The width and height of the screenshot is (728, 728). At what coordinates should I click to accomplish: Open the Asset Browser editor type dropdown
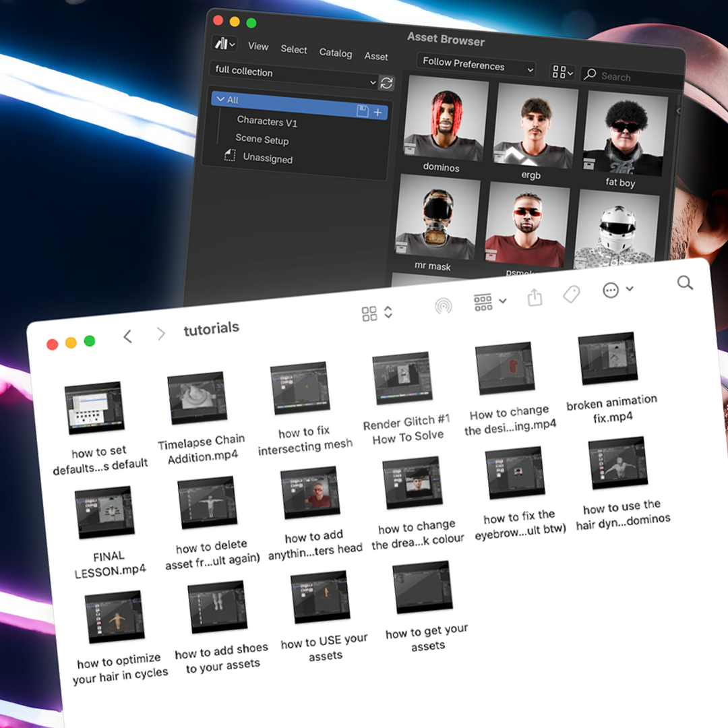(225, 44)
